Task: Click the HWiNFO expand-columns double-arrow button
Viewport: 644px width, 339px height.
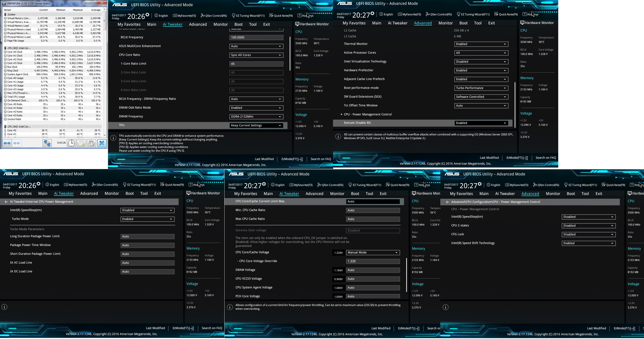Action: 7,143
